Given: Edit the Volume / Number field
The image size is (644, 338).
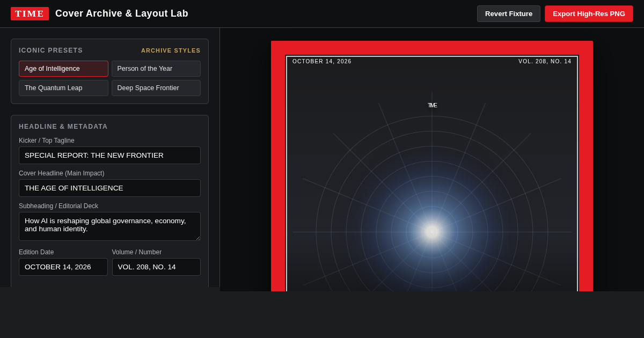Looking at the screenshot, I should click(156, 267).
